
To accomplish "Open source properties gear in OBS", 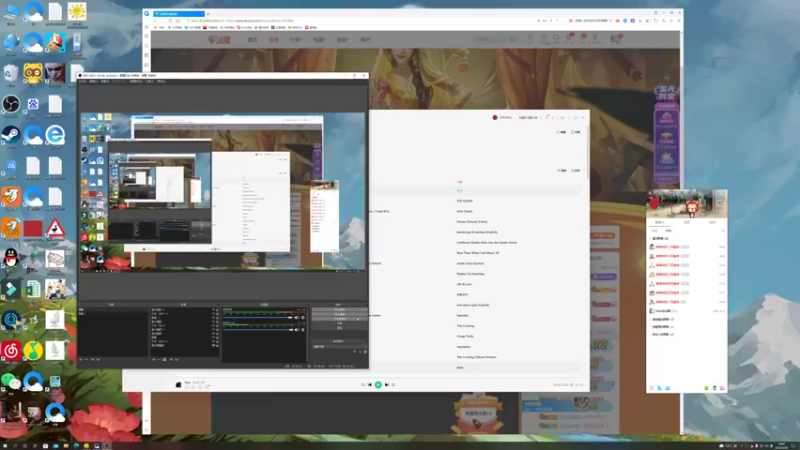I will (164, 359).
